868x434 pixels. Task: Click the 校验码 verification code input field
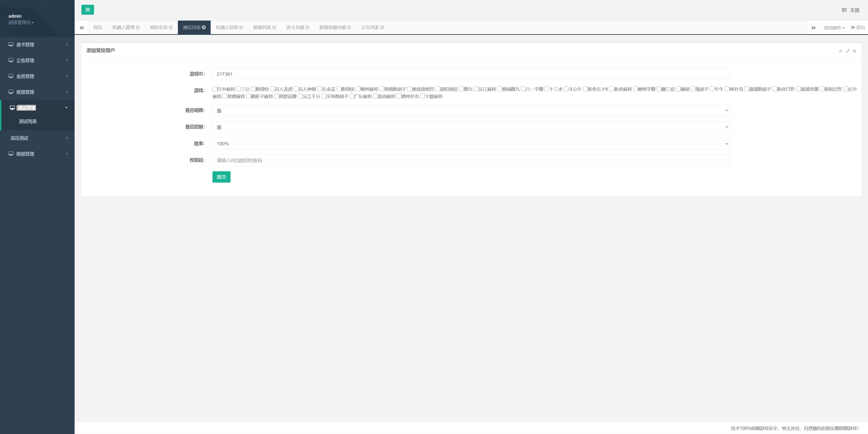[x=471, y=160]
